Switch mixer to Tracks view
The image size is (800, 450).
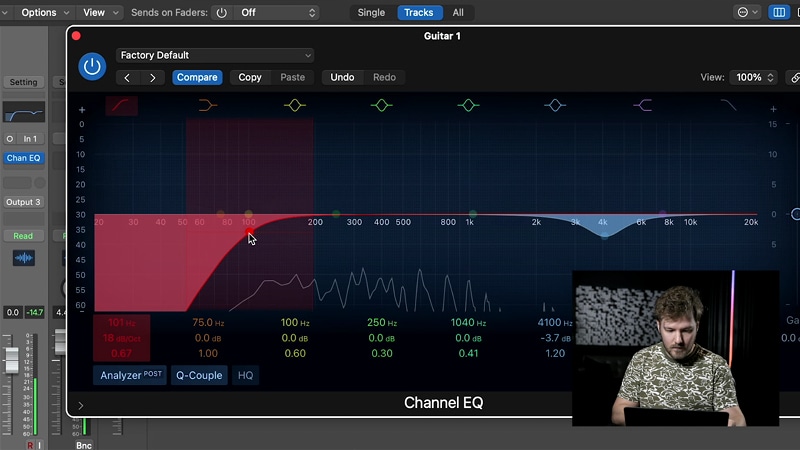pyautogui.click(x=419, y=13)
